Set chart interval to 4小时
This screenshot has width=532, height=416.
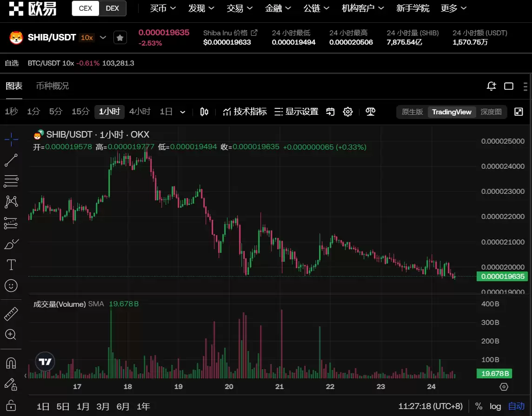(x=140, y=112)
